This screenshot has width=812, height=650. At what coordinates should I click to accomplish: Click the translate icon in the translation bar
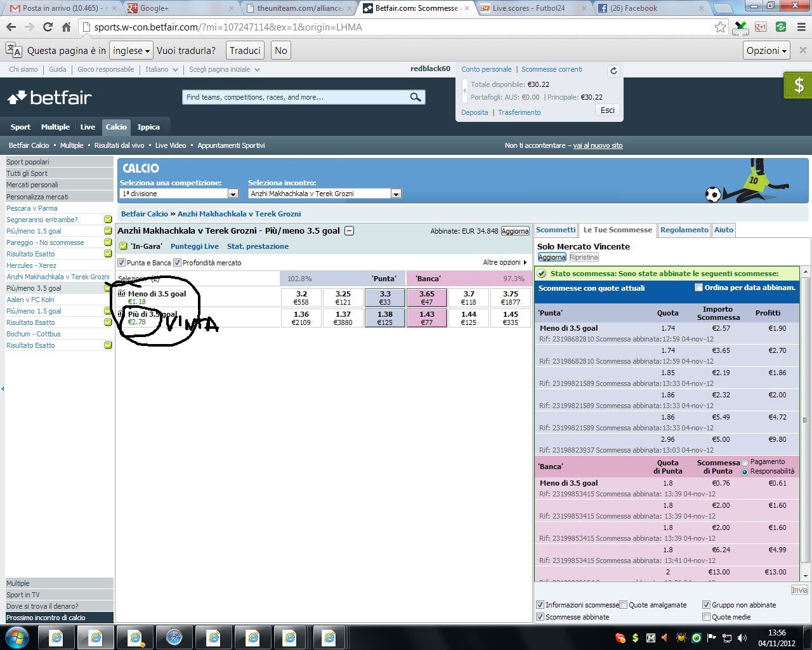point(13,50)
